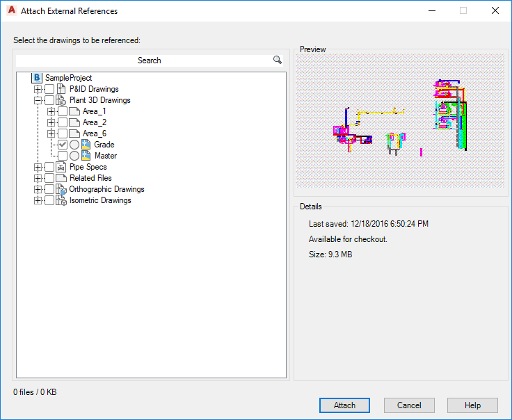
Task: Click the search magnifier icon
Action: point(278,60)
